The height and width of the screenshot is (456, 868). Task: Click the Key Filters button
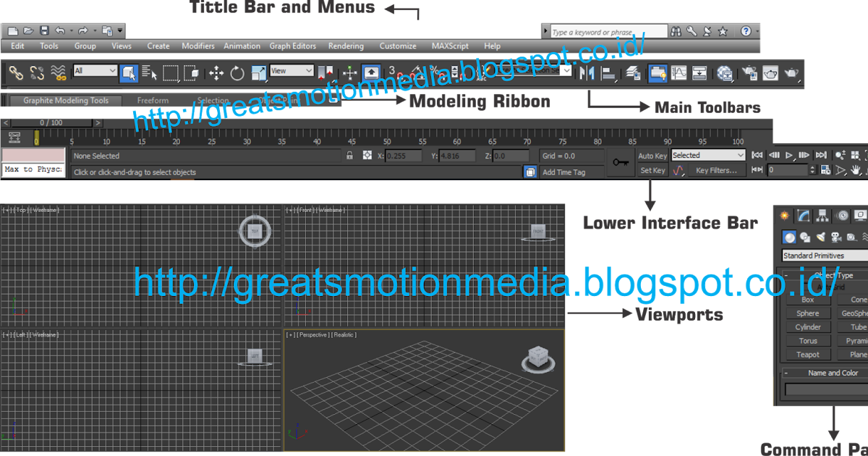click(717, 170)
